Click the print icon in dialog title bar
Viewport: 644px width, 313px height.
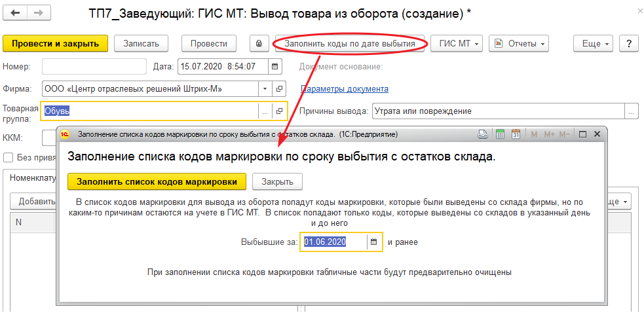483,134
